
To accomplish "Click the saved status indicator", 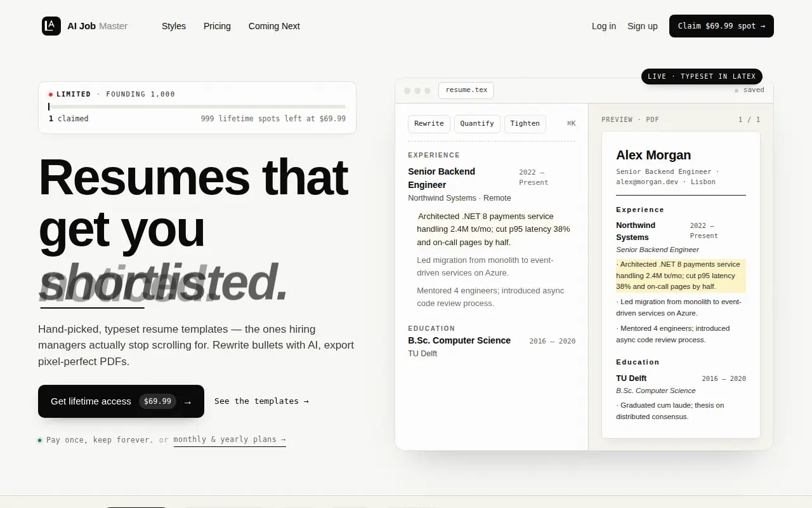I will pyautogui.click(x=749, y=90).
